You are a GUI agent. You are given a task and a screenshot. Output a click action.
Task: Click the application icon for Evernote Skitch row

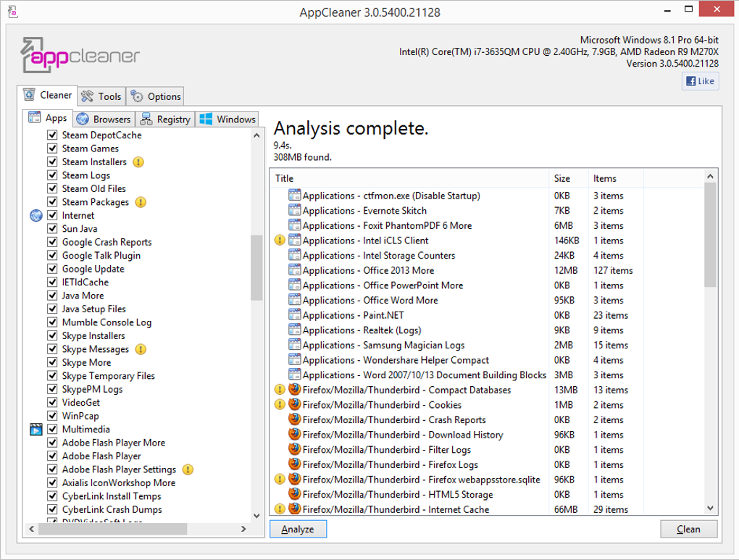coord(295,210)
